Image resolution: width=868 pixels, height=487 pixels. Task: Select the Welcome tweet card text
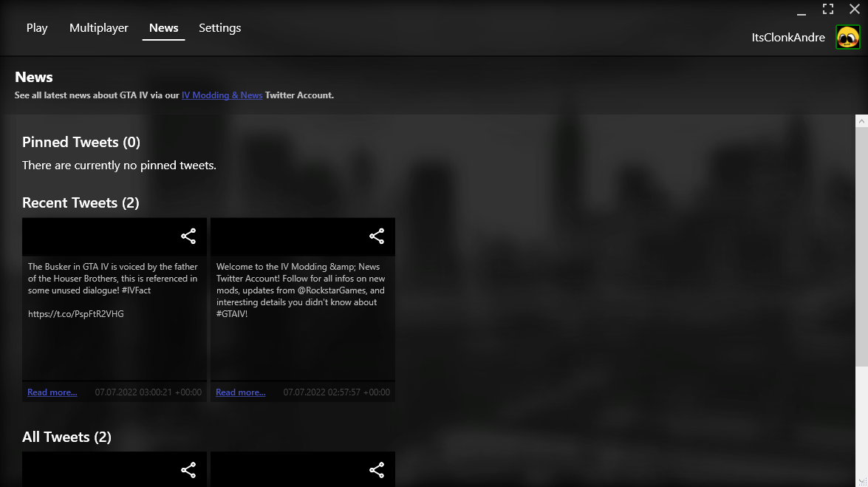pyautogui.click(x=301, y=290)
